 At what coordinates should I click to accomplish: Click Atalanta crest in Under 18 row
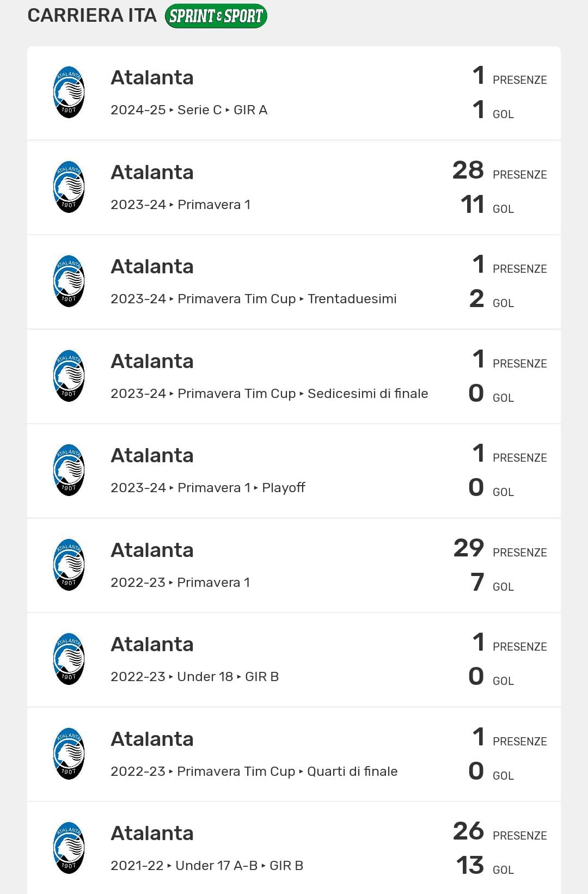(69, 659)
